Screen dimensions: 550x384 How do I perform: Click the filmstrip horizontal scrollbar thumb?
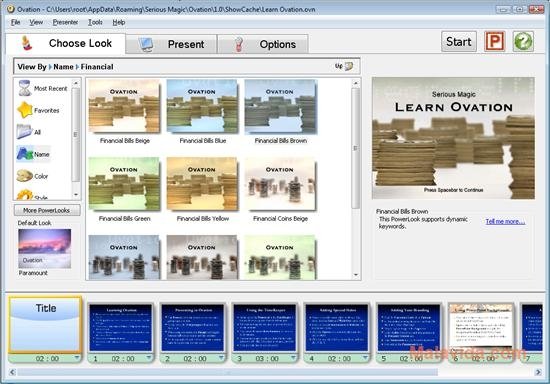[x=227, y=372]
